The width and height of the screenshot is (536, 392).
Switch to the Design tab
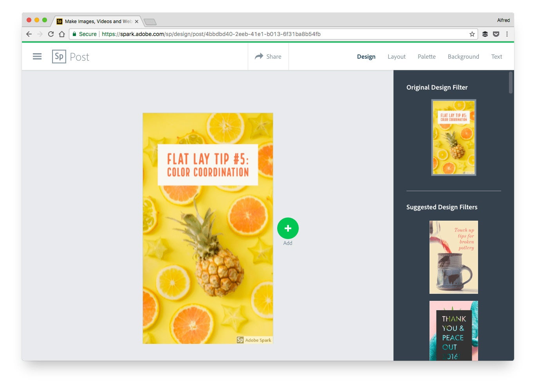[366, 57]
